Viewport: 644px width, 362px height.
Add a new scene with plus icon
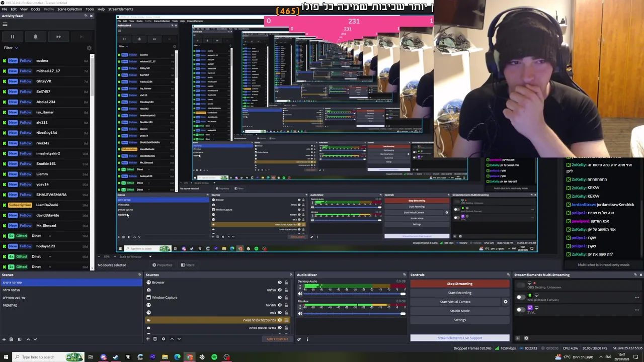point(4,339)
